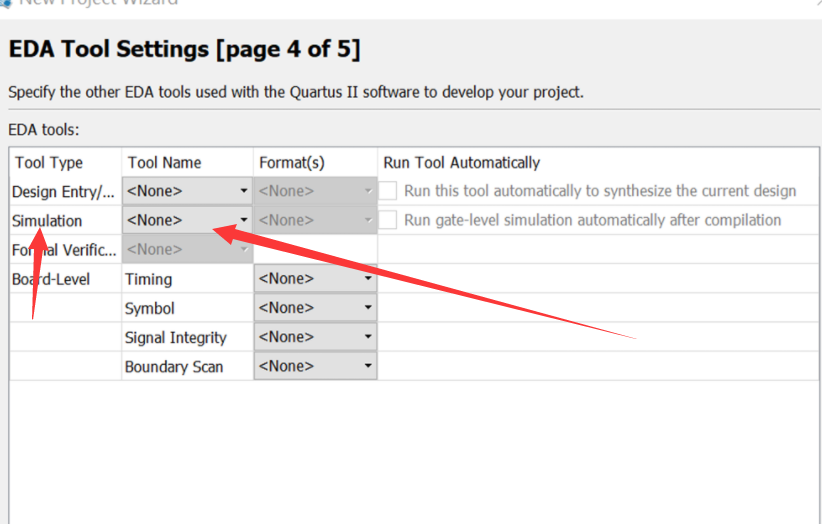
Task: Open the Symbol format dropdown
Action: [315, 308]
